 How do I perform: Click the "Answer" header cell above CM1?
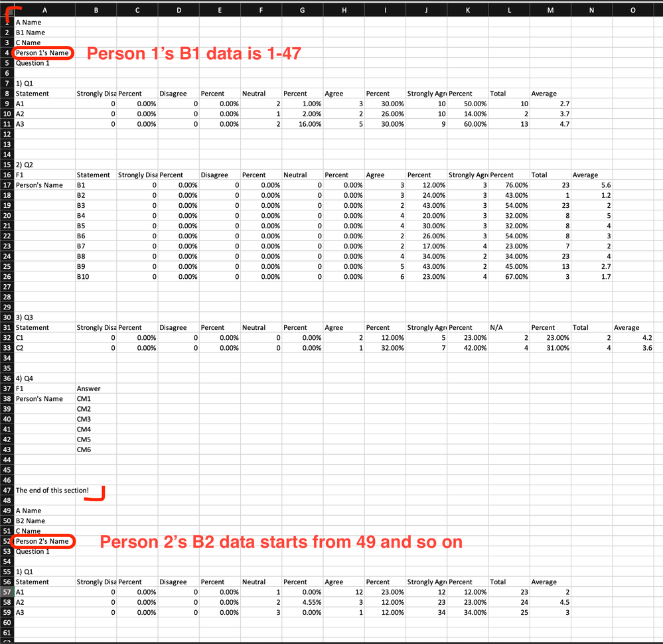point(96,388)
